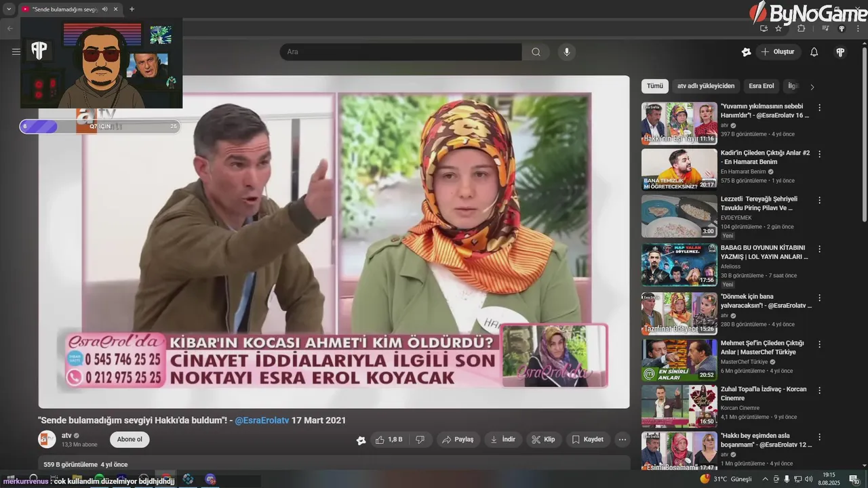This screenshot has width=868, height=488.
Task: Open a new browser tab
Action: (132, 9)
